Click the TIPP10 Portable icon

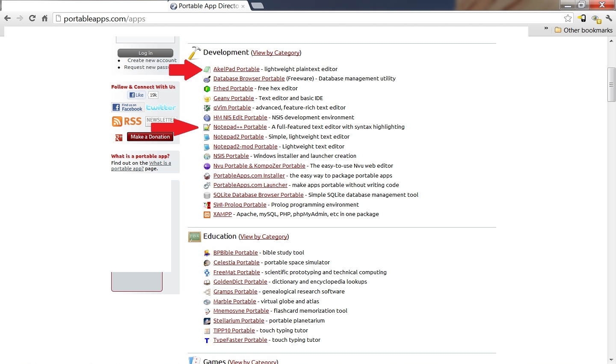tap(207, 331)
